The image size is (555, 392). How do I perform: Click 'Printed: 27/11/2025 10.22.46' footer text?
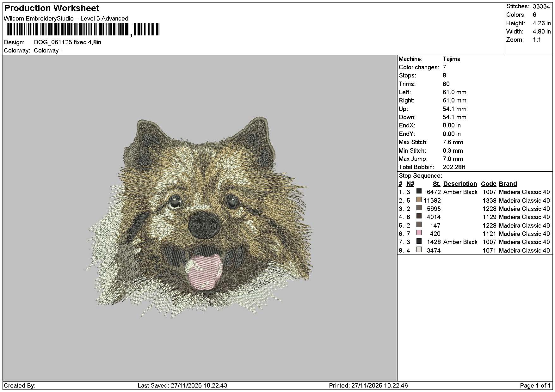[368, 385]
